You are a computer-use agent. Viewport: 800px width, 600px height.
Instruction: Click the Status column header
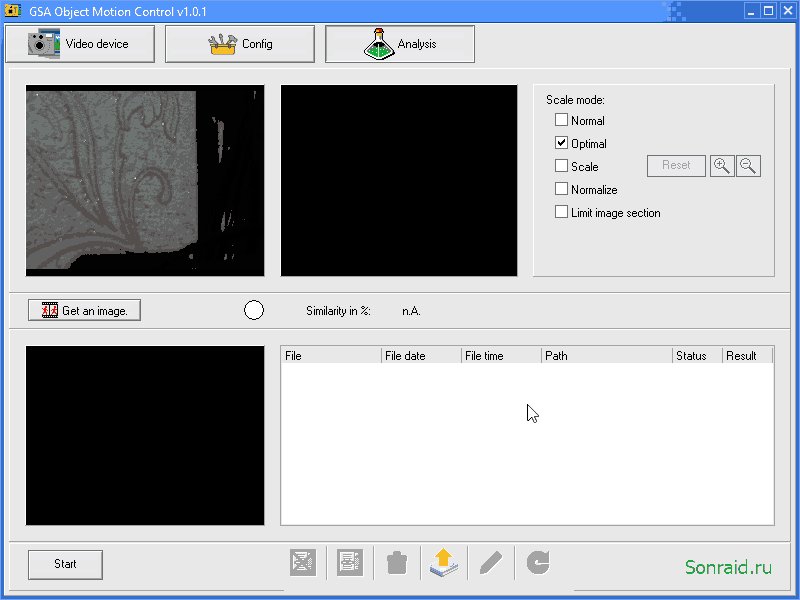coord(697,356)
